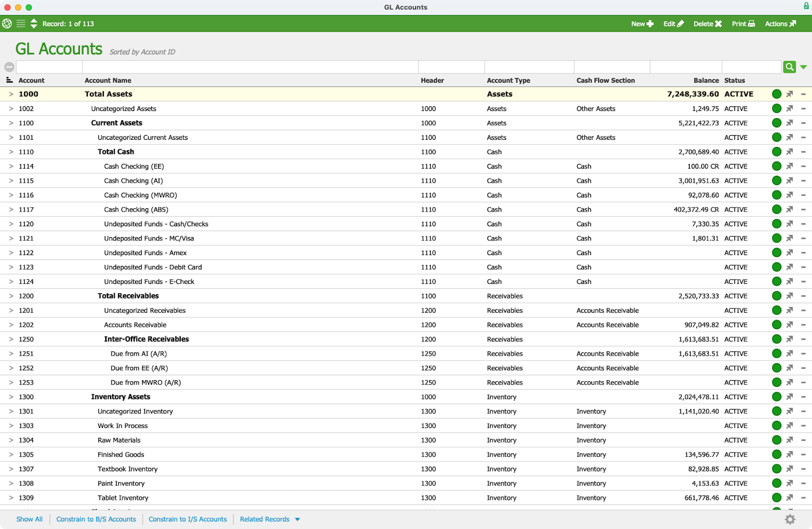Clear the find fields with the gray minus circle

[9, 67]
